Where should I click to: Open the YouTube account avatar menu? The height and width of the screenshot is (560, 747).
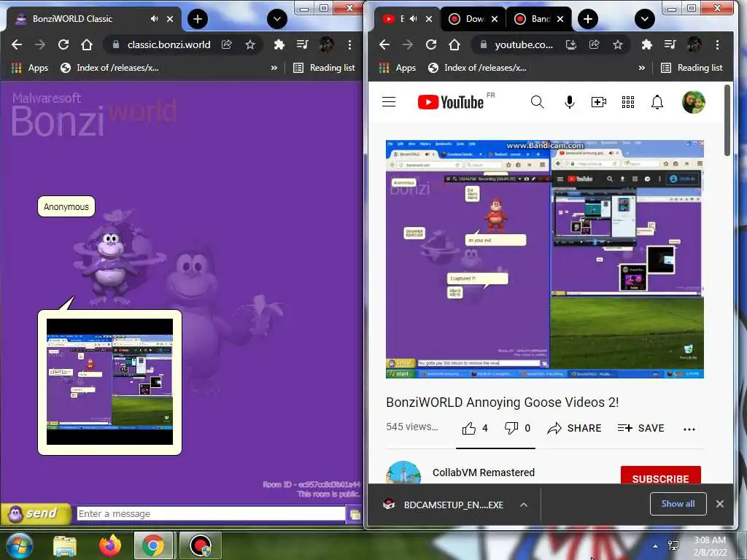pos(694,102)
